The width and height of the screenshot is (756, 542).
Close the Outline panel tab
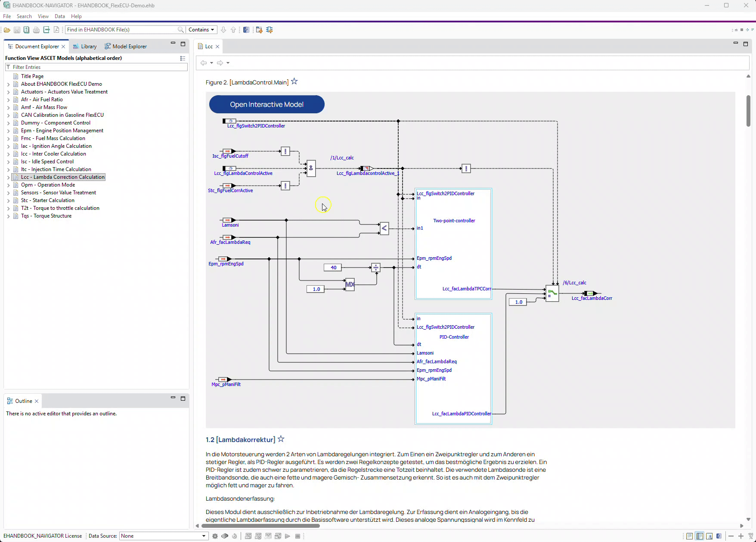pos(37,401)
